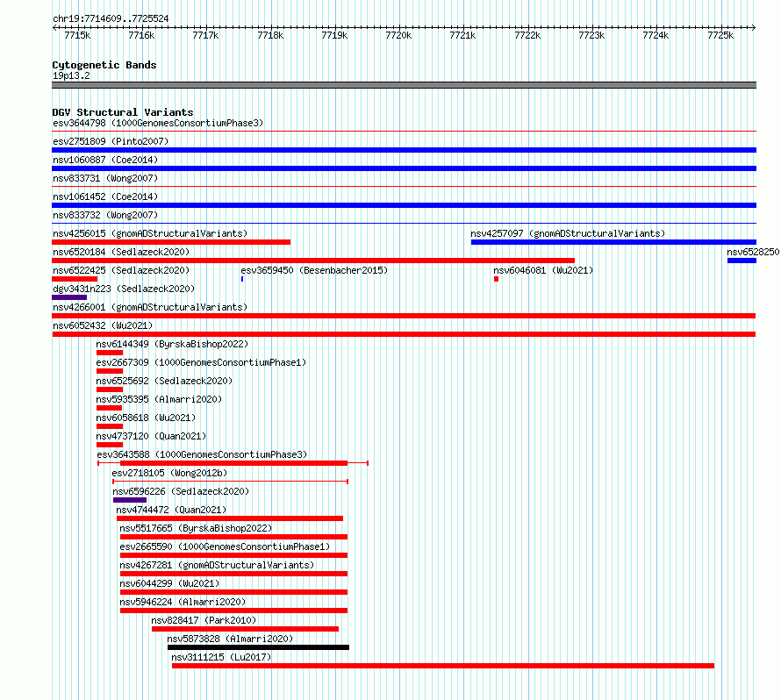Click the nsv6044299 (Wu2021) label
Viewport: 781px width, 700px height.
tap(169, 583)
